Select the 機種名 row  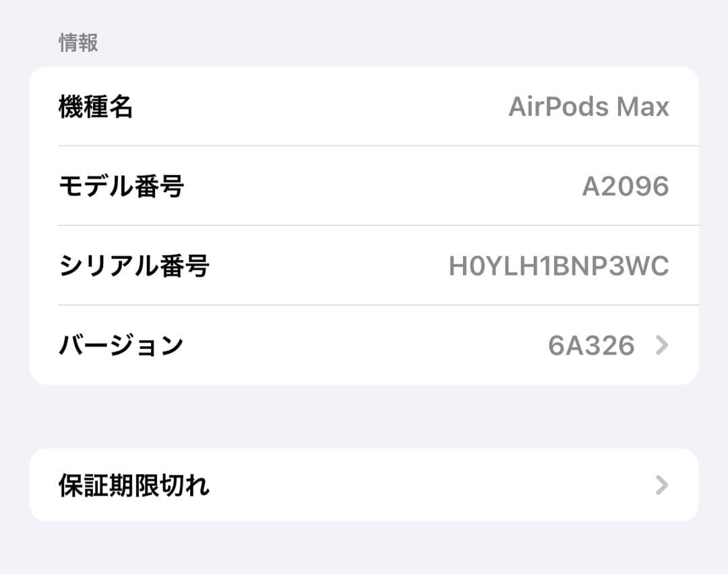364,106
